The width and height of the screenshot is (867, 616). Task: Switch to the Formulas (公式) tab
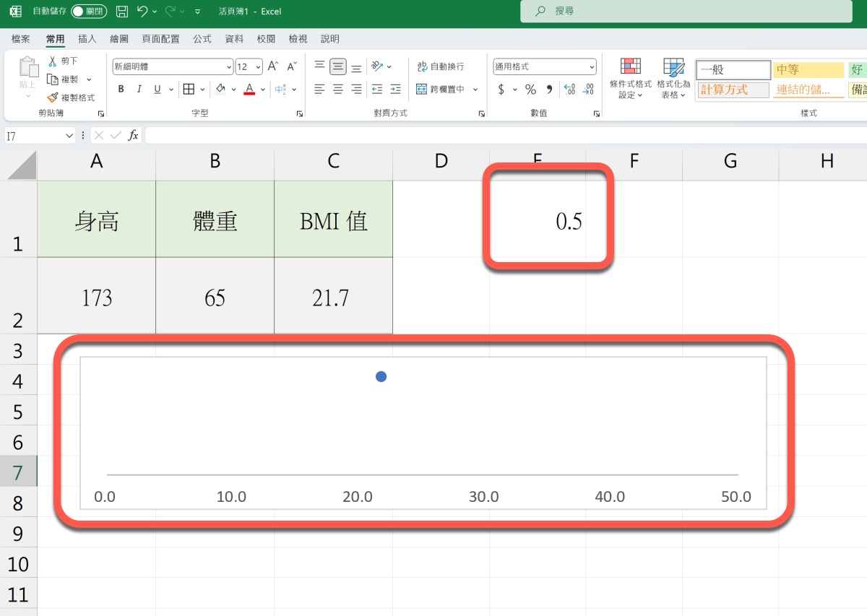click(202, 39)
